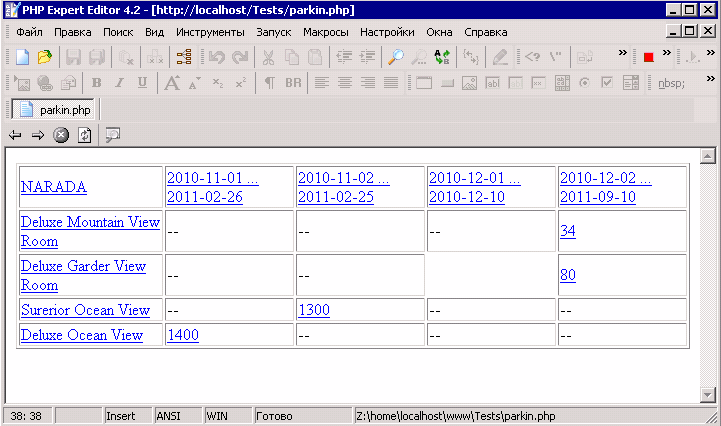Screen dimensions: 721x426
Task: Open a file using the yellow folder icon
Action: pyautogui.click(x=45, y=57)
